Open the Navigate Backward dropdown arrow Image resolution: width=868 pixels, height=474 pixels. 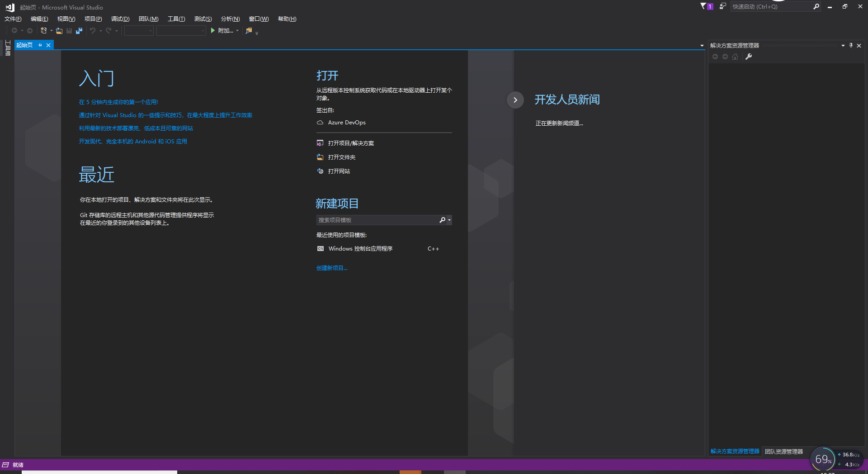(x=22, y=31)
